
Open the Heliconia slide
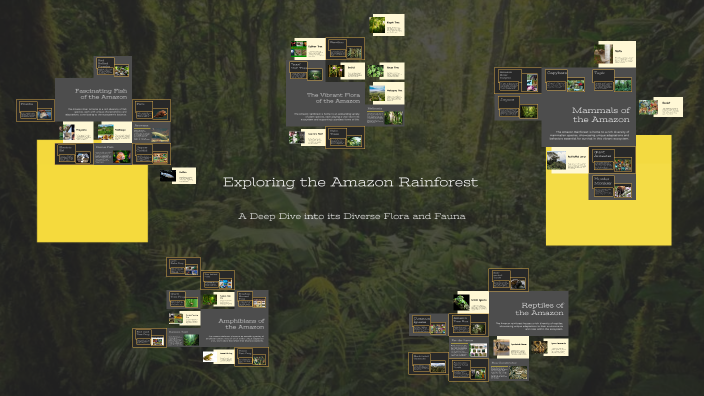385,115
